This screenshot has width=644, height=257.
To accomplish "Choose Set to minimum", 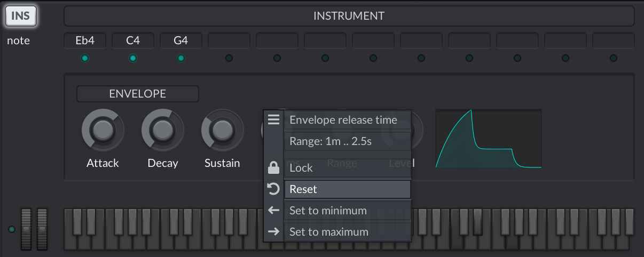I will tap(348, 211).
